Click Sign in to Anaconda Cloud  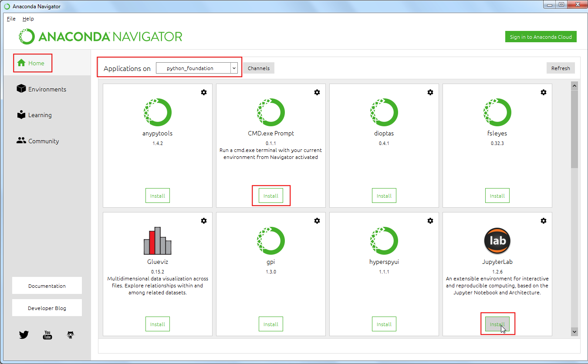541,37
